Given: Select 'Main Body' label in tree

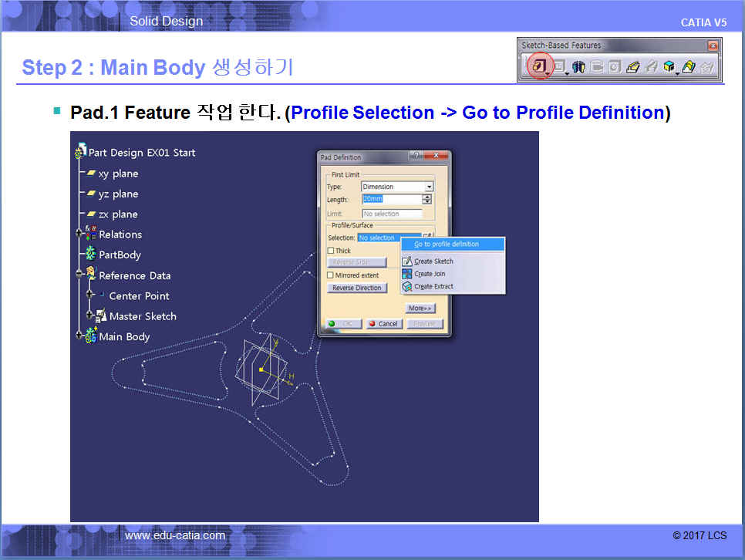Looking at the screenshot, I should pos(124,337).
